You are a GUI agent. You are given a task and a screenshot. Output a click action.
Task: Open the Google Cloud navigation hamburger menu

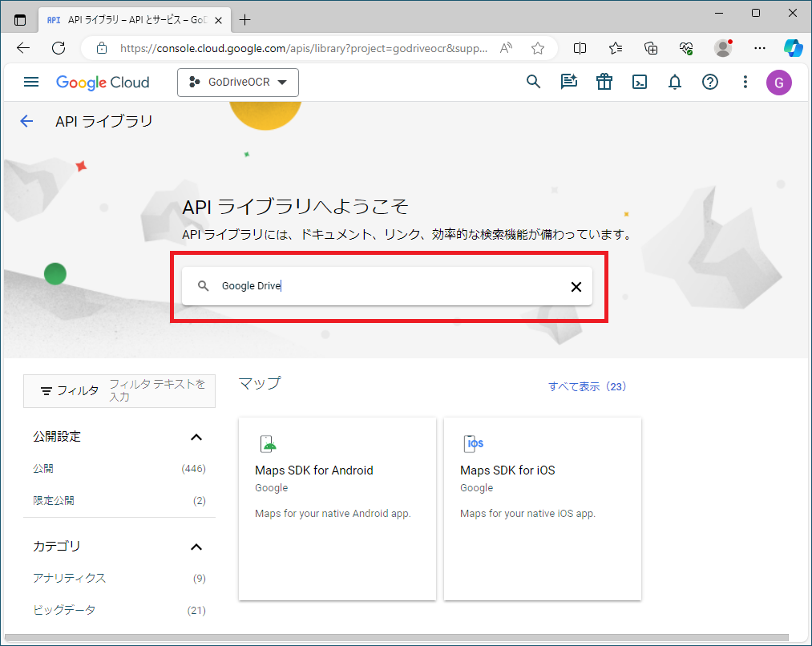pos(31,82)
